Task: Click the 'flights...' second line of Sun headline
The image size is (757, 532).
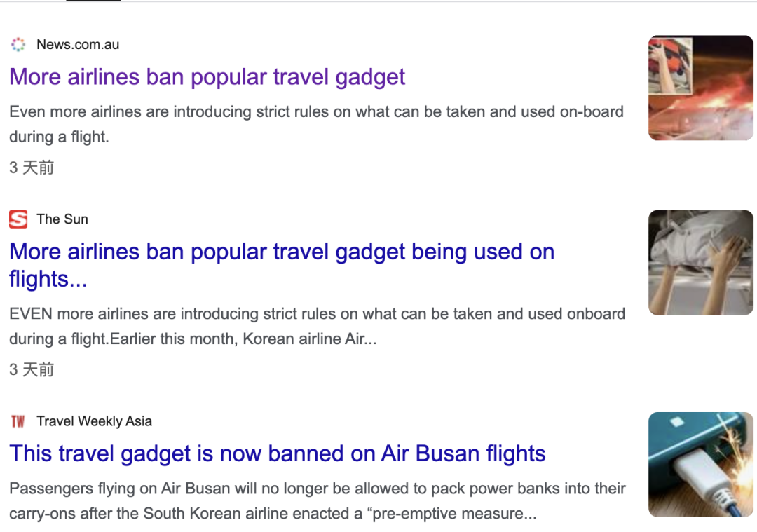Action: coord(48,279)
